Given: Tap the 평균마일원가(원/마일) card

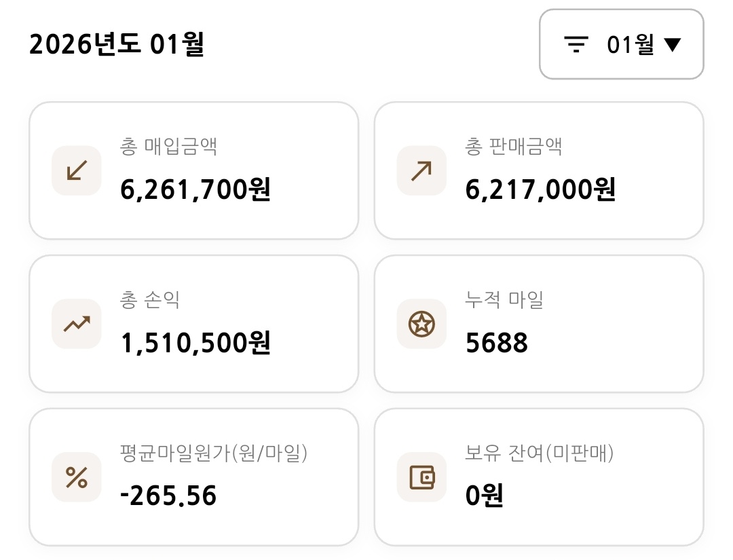Looking at the screenshot, I should 193,477.
